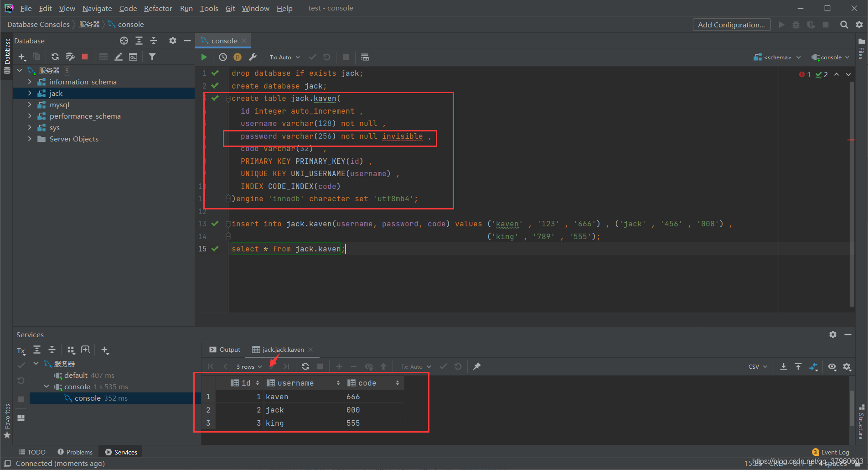
Task: Click the Export Data download icon
Action: coord(784,366)
